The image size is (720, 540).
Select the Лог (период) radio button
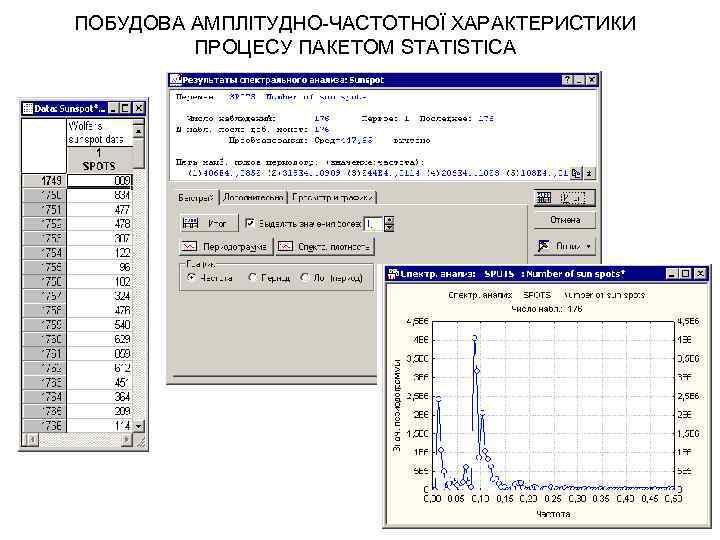coord(304,277)
